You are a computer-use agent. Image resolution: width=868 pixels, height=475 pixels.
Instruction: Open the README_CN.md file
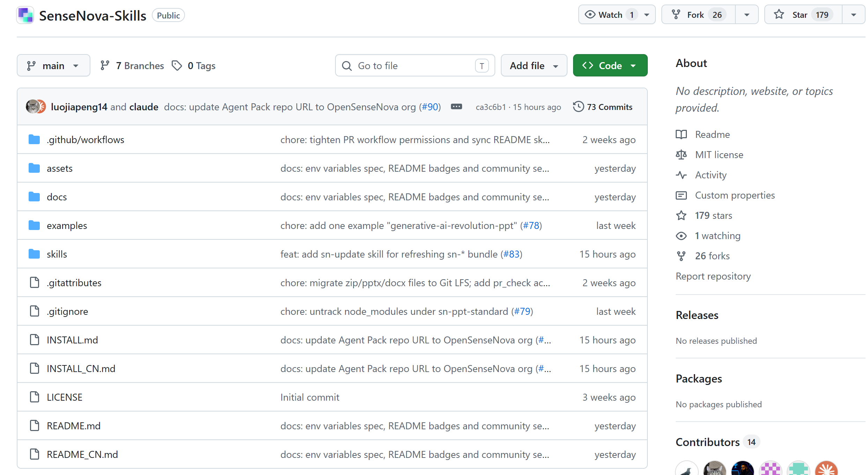tap(82, 454)
